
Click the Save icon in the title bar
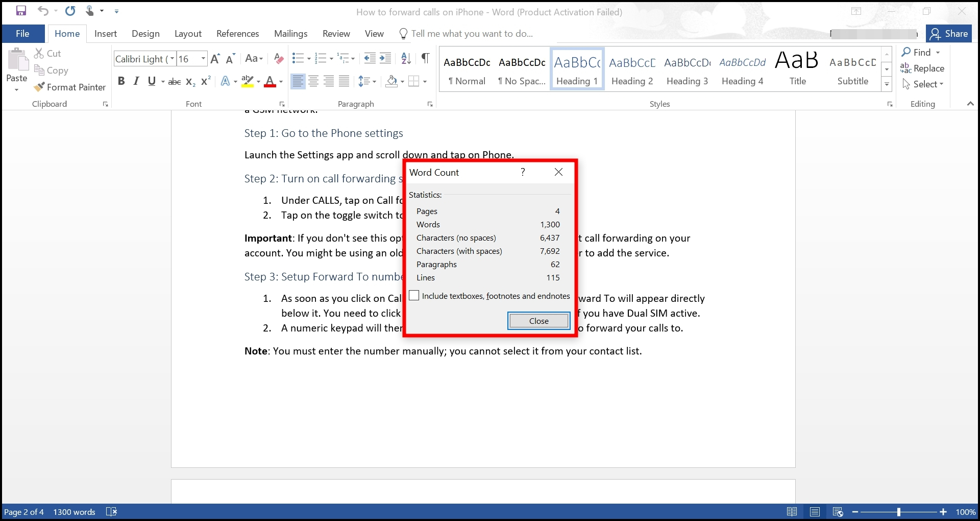point(21,11)
